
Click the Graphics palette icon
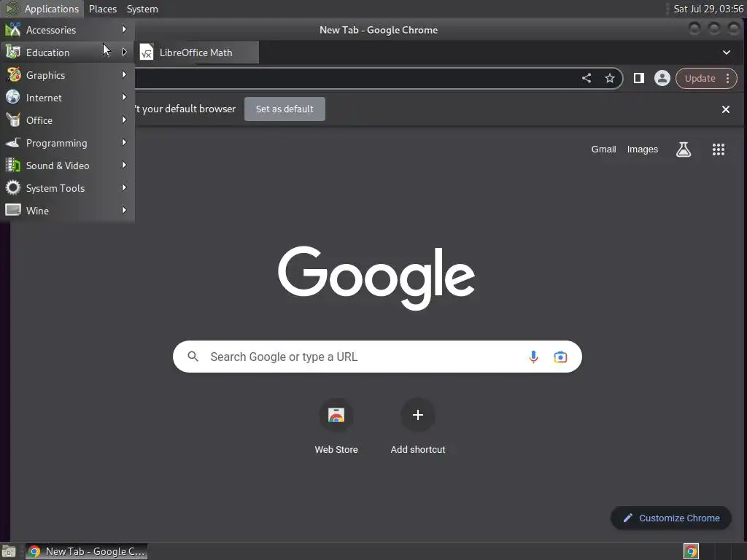pos(13,75)
